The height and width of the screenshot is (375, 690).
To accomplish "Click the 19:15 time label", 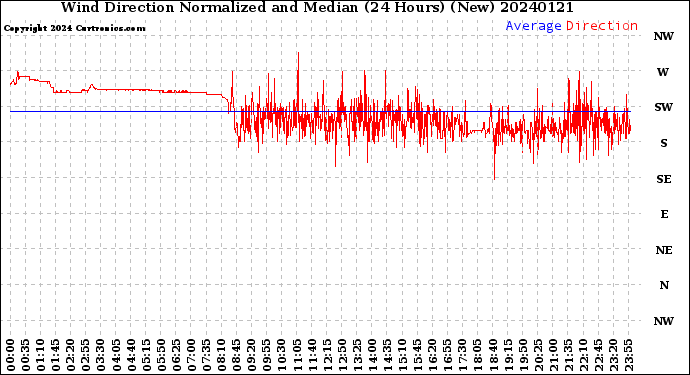I will click(508, 355).
